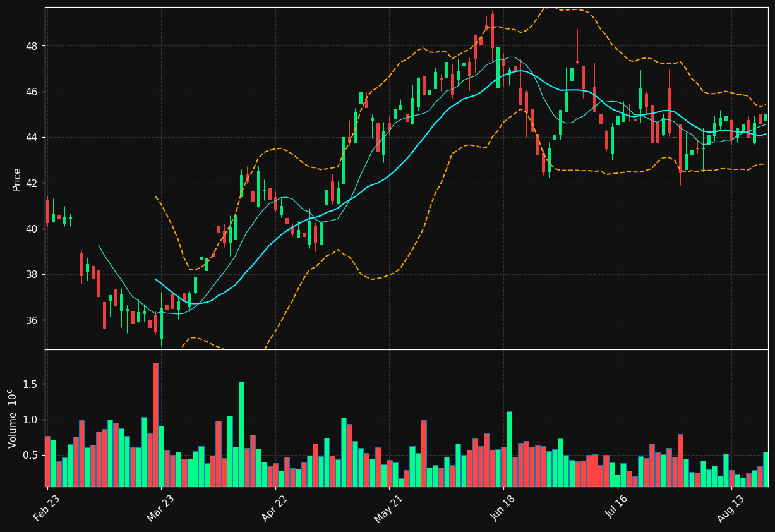Click price tick label 36
This screenshot has width=775, height=532.
tap(32, 320)
